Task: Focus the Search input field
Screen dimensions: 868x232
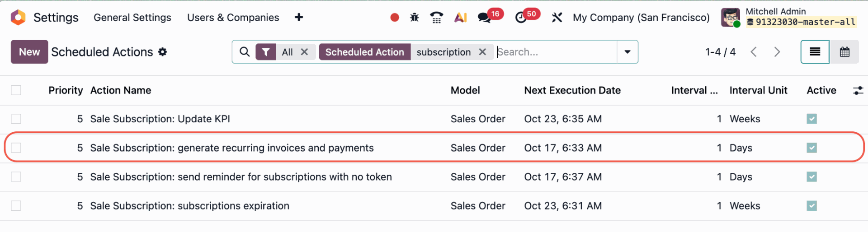Action: [x=555, y=52]
